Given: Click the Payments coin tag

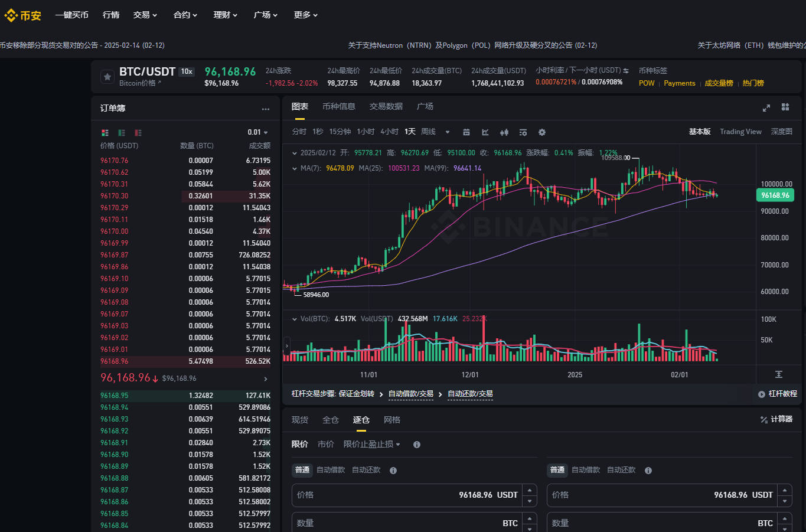Looking at the screenshot, I should point(680,83).
